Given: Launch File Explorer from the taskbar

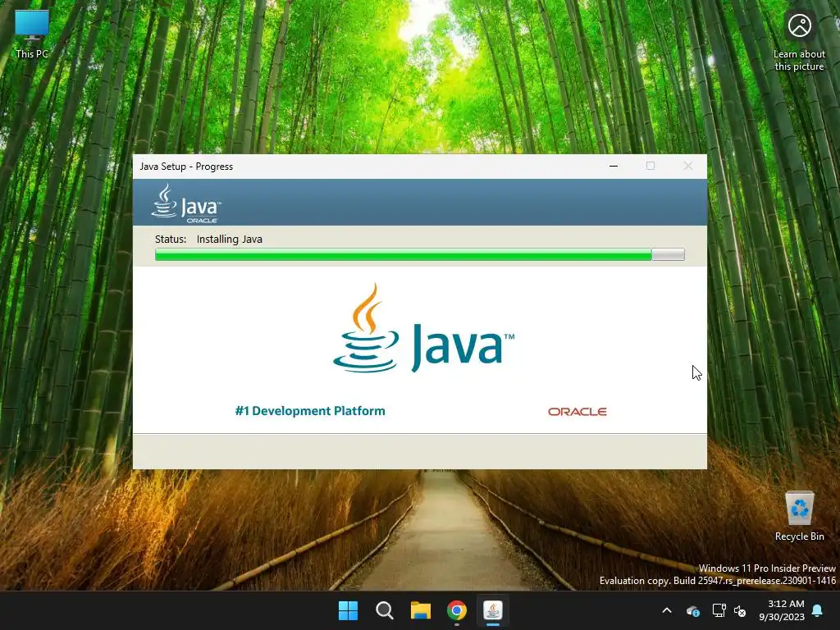Looking at the screenshot, I should (421, 610).
